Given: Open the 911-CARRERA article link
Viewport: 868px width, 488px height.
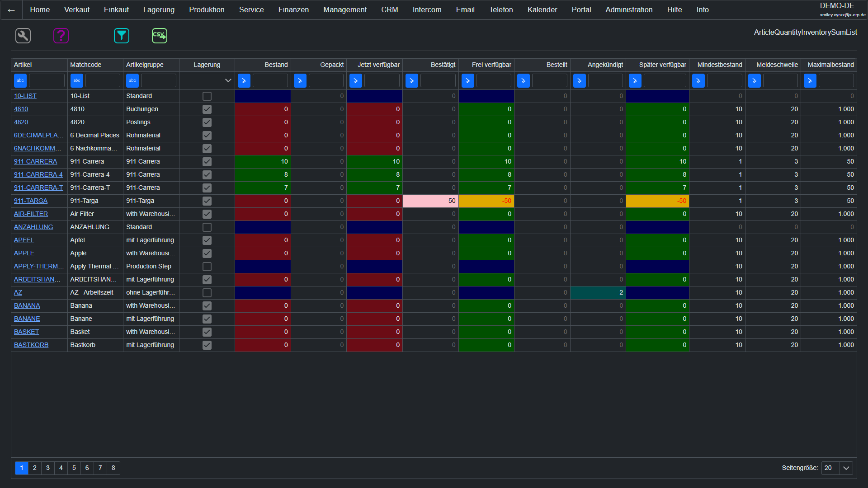Looking at the screenshot, I should click(x=35, y=162).
